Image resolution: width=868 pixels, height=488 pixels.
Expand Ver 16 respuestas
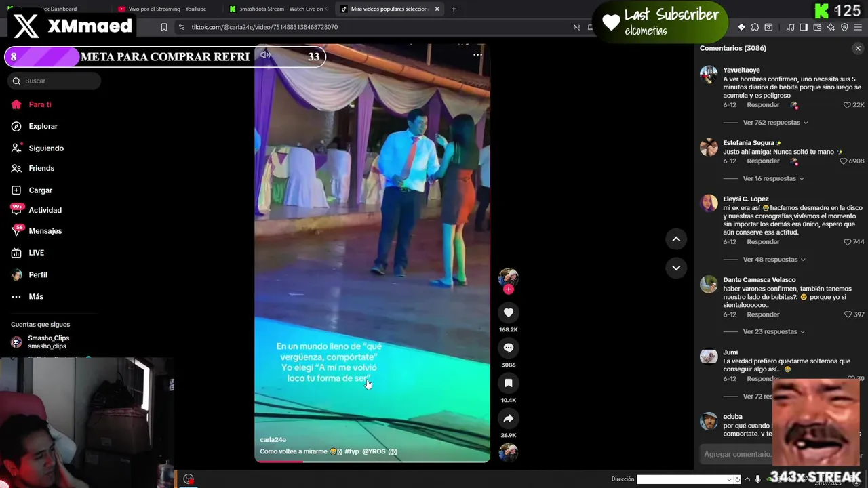773,178
